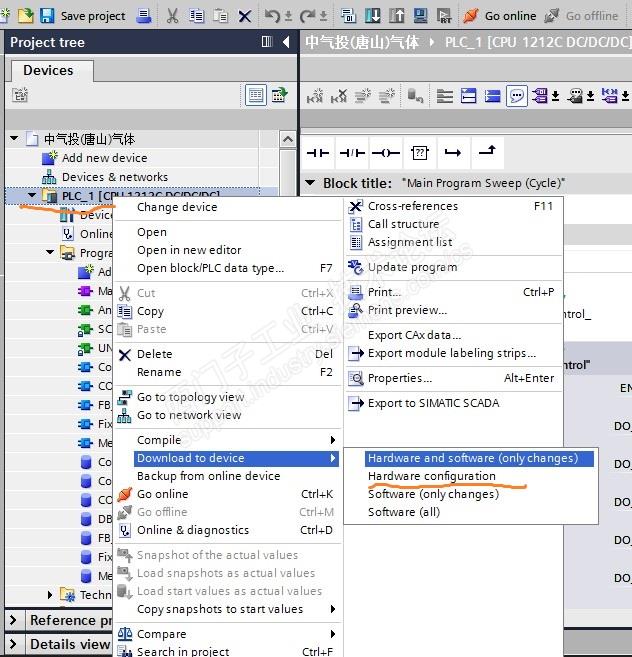Choose Open block/PLC data type

210,268
